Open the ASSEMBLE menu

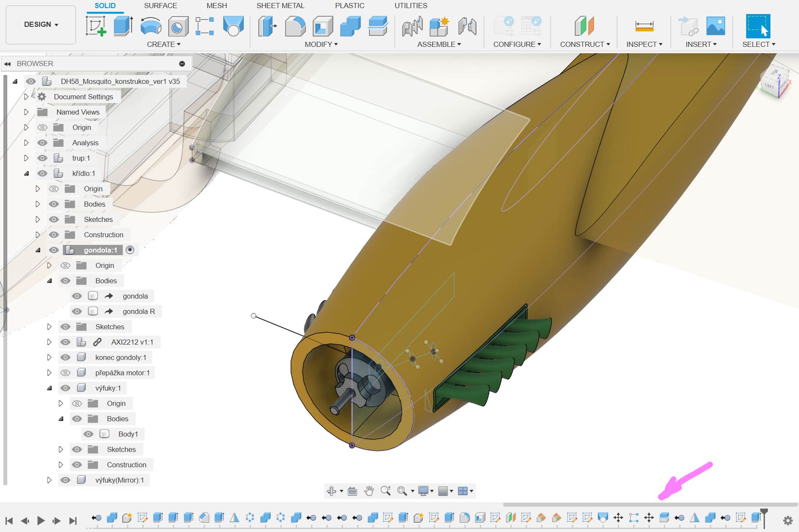[439, 44]
